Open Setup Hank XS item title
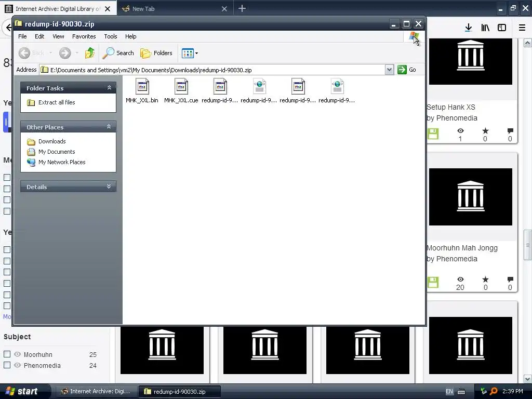The height and width of the screenshot is (399, 532). pyautogui.click(x=451, y=107)
